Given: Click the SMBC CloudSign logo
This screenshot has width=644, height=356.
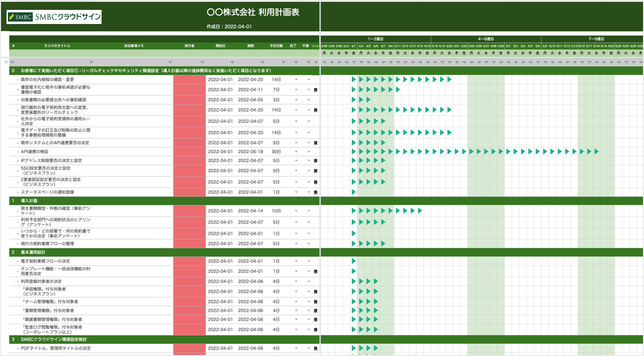Looking at the screenshot, I should (54, 17).
